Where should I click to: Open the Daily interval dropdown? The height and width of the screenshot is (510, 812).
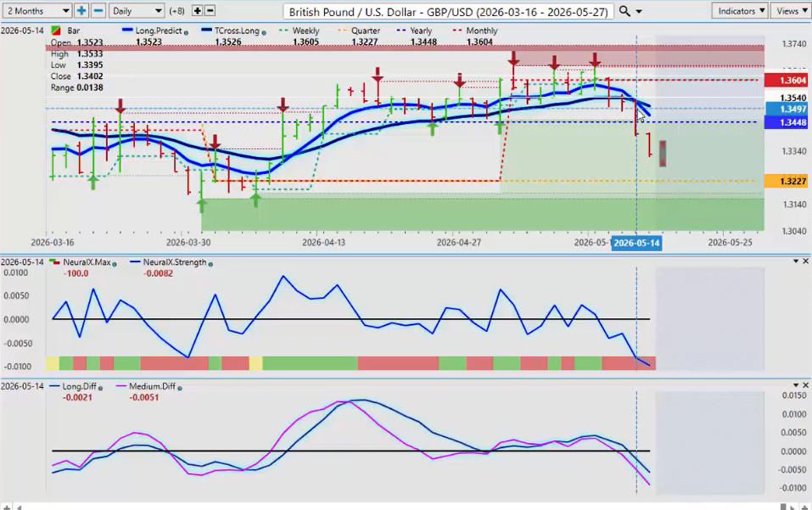click(x=137, y=11)
